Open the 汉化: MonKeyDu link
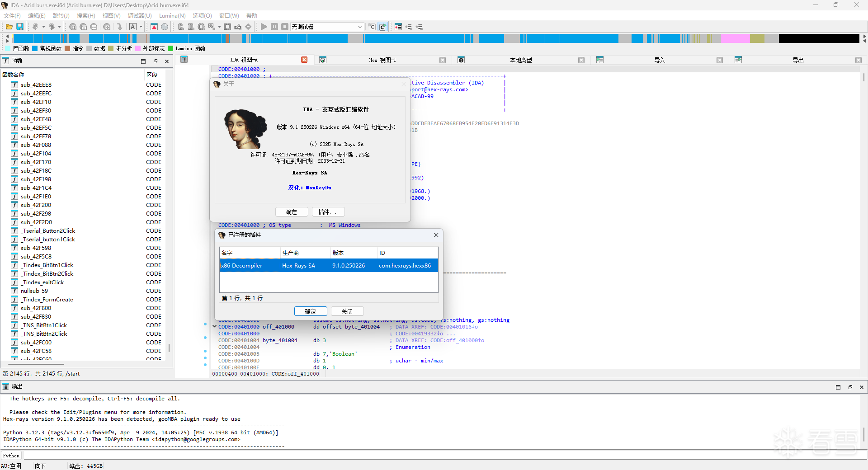 [310, 188]
